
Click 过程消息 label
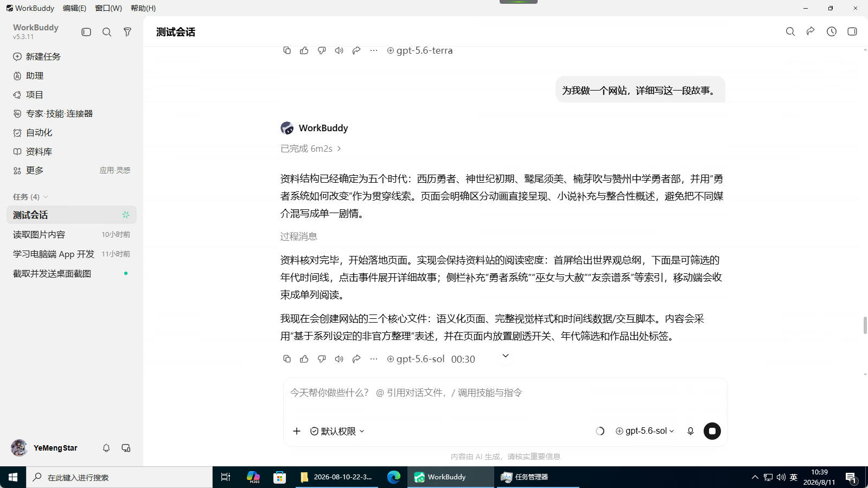coord(298,236)
